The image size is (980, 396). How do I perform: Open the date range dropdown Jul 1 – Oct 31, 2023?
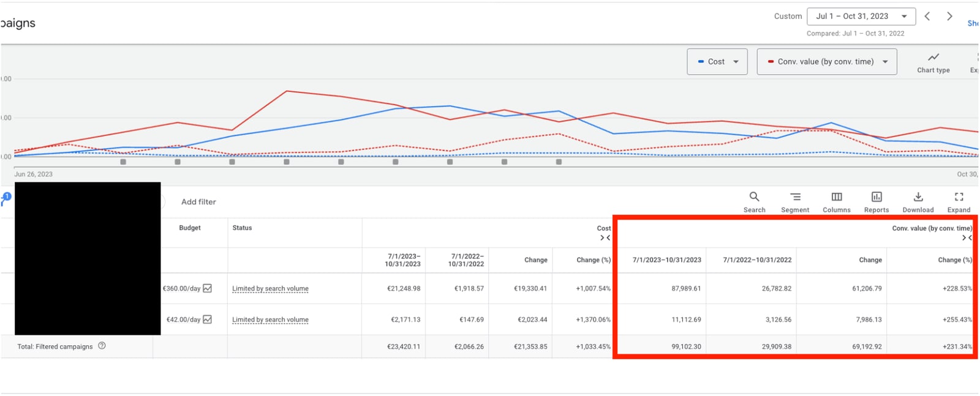861,17
